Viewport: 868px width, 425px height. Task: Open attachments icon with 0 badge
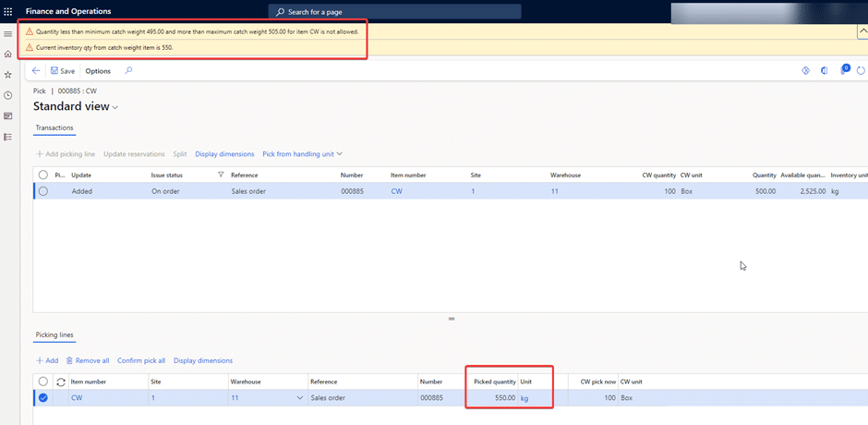(x=844, y=70)
